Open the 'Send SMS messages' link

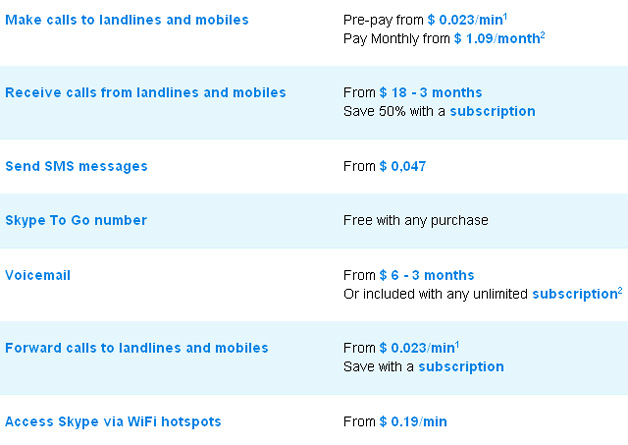[x=76, y=166]
